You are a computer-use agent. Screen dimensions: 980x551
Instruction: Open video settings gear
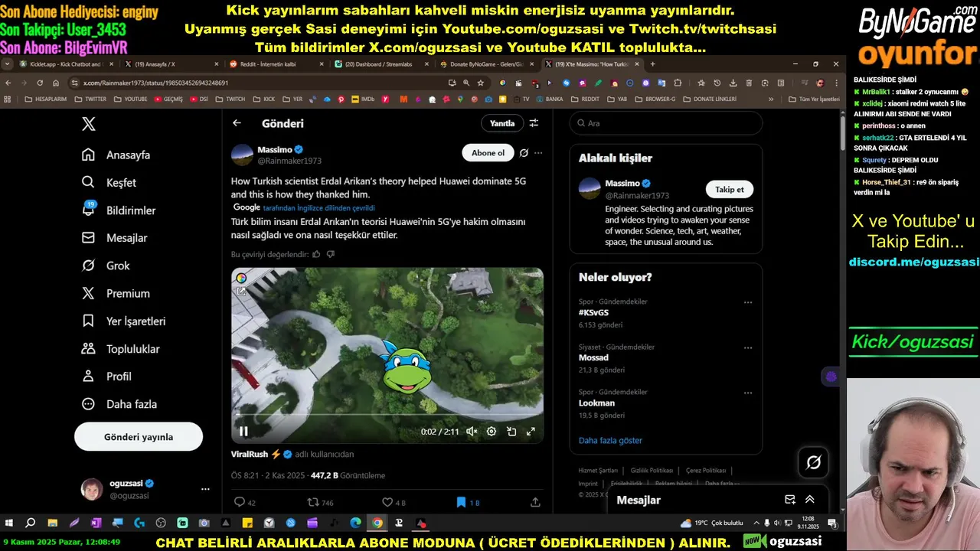click(492, 432)
